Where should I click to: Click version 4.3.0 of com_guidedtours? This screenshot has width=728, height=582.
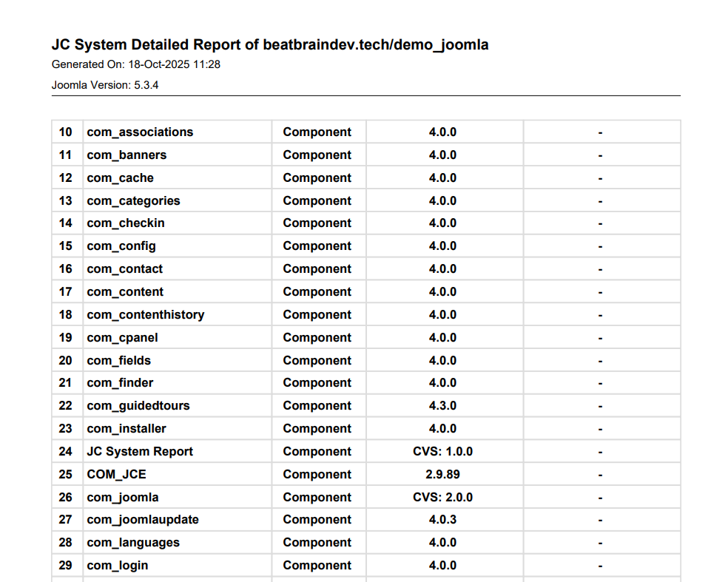click(442, 406)
